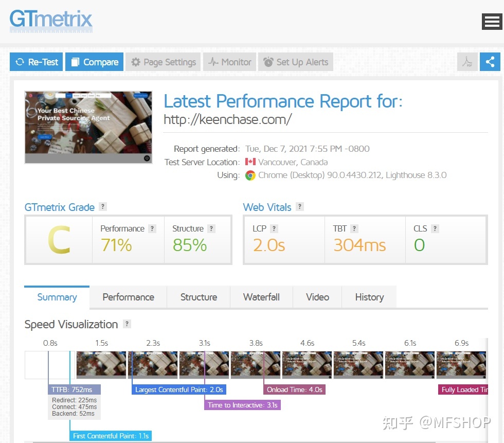This screenshot has height=443, width=504.
Task: Open the hamburger menu icon
Action: coord(491,22)
